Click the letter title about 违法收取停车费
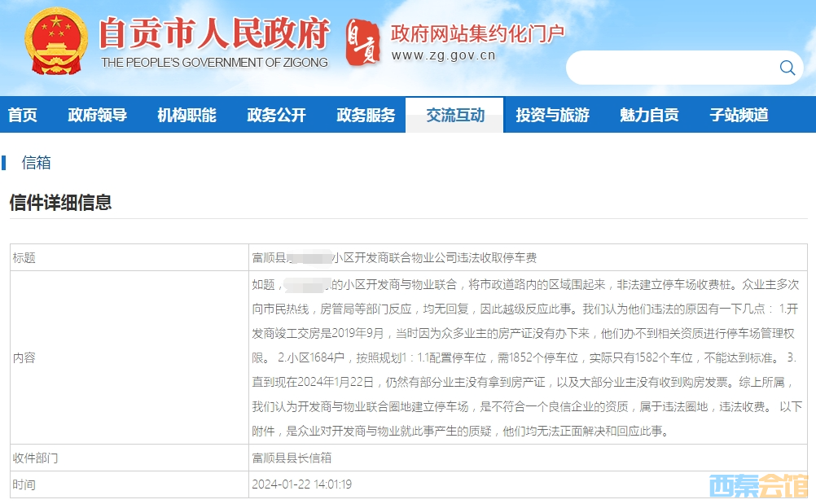The image size is (816, 504). pos(394,258)
